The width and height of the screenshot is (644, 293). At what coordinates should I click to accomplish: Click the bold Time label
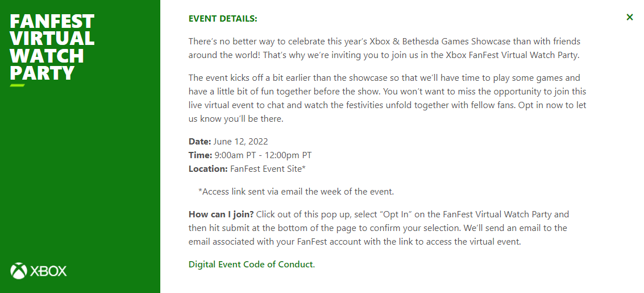[x=201, y=155]
